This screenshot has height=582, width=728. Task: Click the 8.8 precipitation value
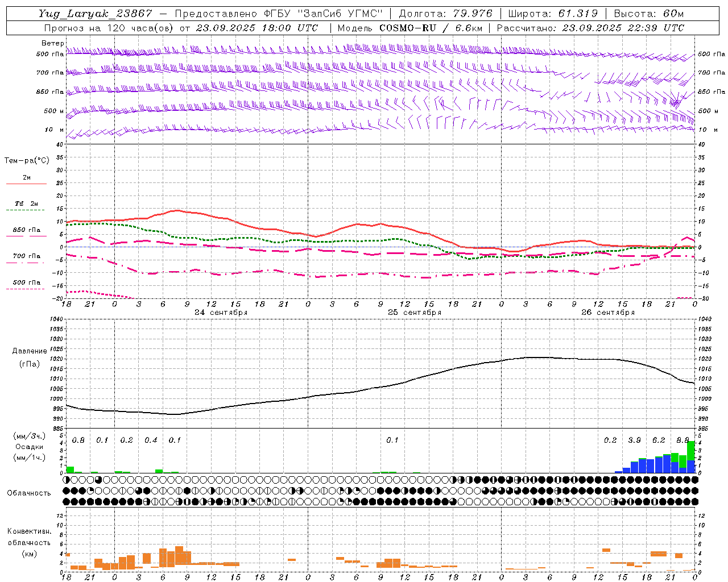pyautogui.click(x=682, y=440)
